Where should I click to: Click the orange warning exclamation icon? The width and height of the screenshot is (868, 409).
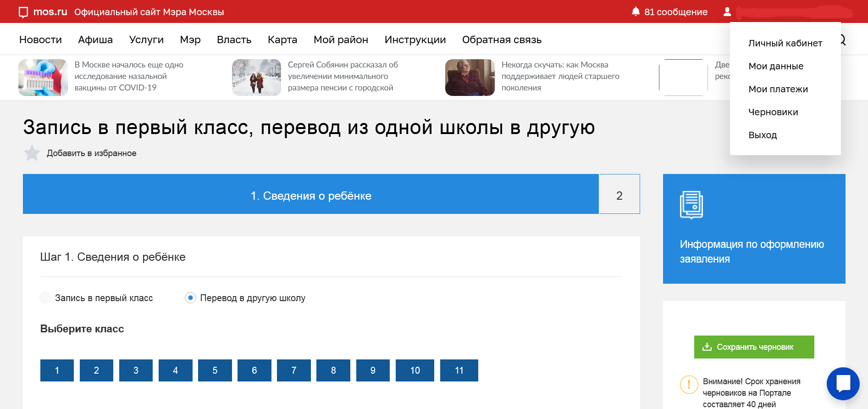689,385
